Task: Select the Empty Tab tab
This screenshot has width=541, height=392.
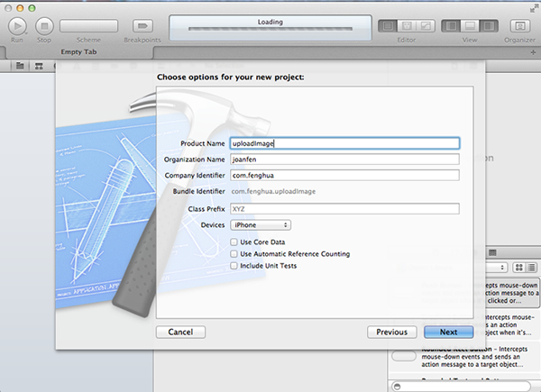Action: point(78,52)
